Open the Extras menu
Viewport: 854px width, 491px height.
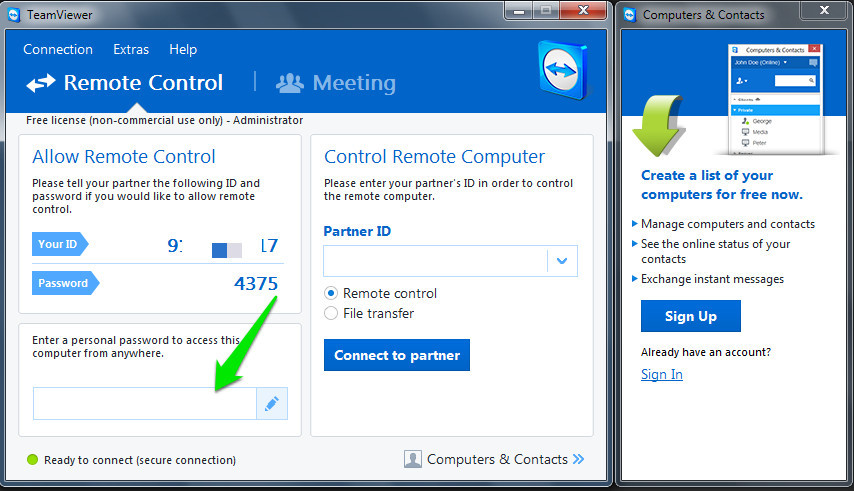[131, 49]
